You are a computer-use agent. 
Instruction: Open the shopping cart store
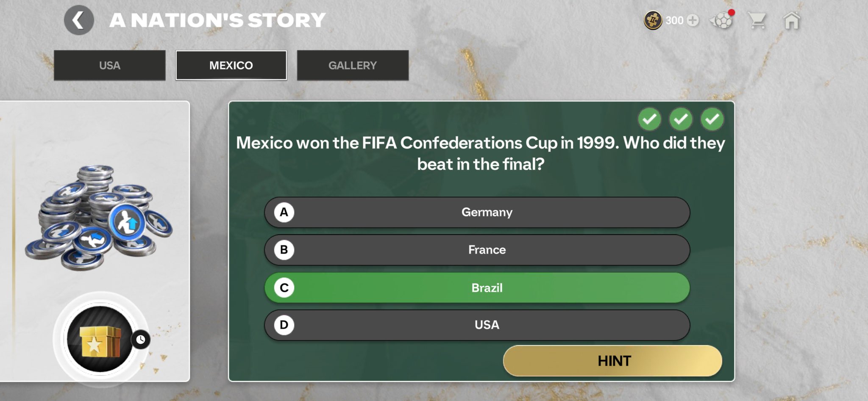757,20
